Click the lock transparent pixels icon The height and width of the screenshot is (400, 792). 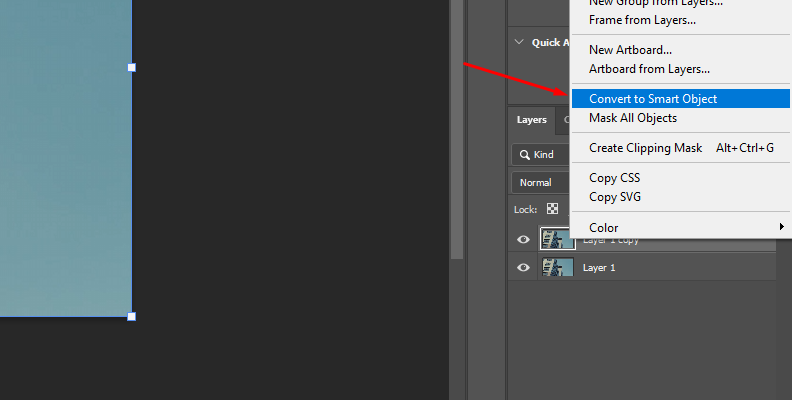552,209
